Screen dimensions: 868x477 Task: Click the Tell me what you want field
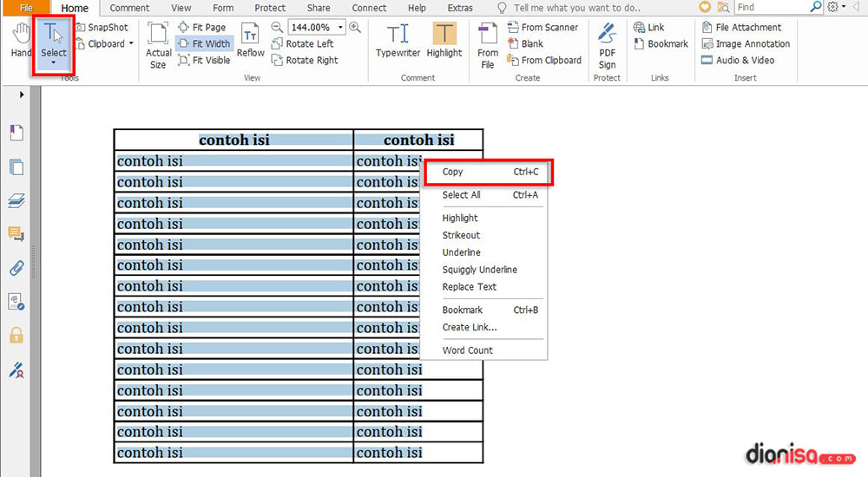coord(577,8)
